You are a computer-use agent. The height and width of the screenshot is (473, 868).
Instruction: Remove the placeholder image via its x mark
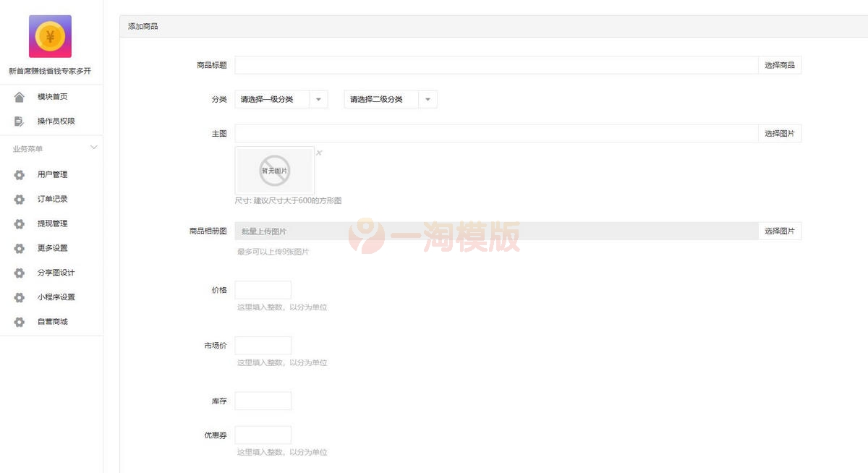pos(318,153)
